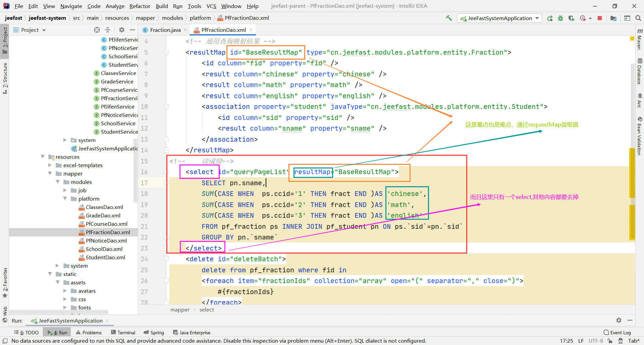The image size is (644, 345).
Task: Expand the avatars folder
Action: click(x=65, y=290)
